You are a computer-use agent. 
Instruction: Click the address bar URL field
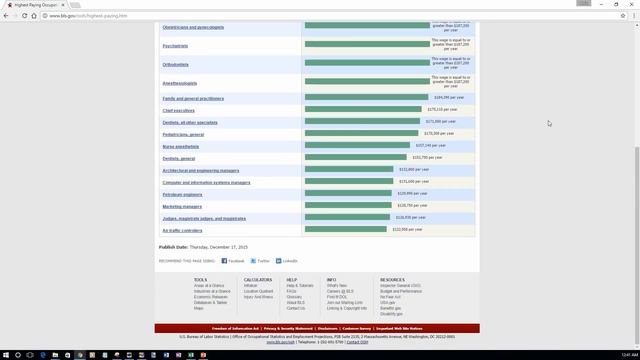[x=331, y=16]
